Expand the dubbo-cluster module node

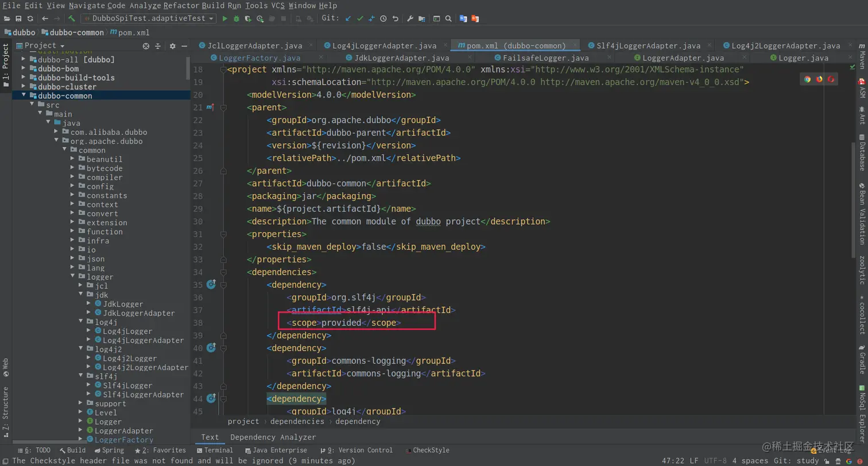24,87
